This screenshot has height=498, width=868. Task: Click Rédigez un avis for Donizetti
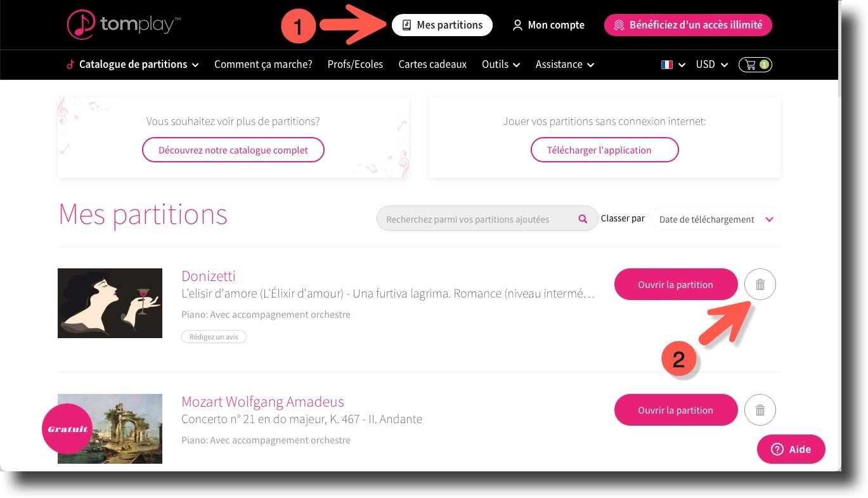pyautogui.click(x=214, y=337)
